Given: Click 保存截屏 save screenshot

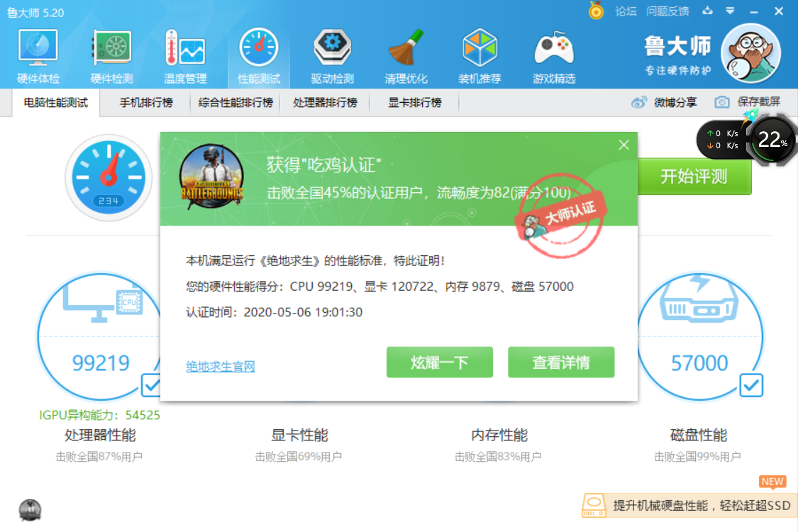Looking at the screenshot, I should (x=759, y=102).
